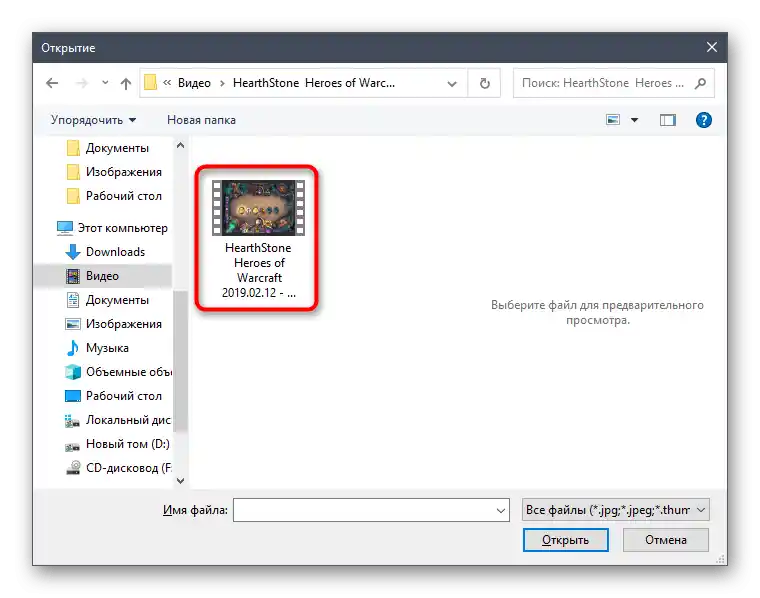Click the sidebar scroll up arrow

coord(180,145)
